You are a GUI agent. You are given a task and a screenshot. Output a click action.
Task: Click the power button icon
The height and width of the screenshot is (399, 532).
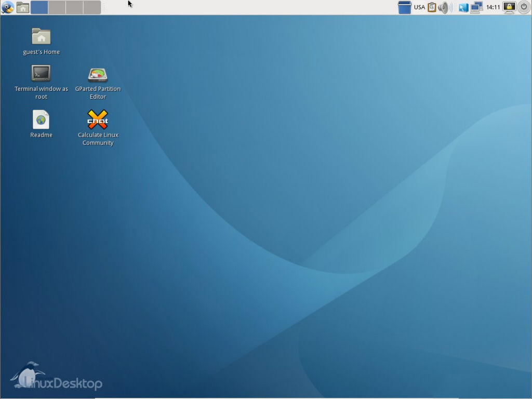point(524,7)
